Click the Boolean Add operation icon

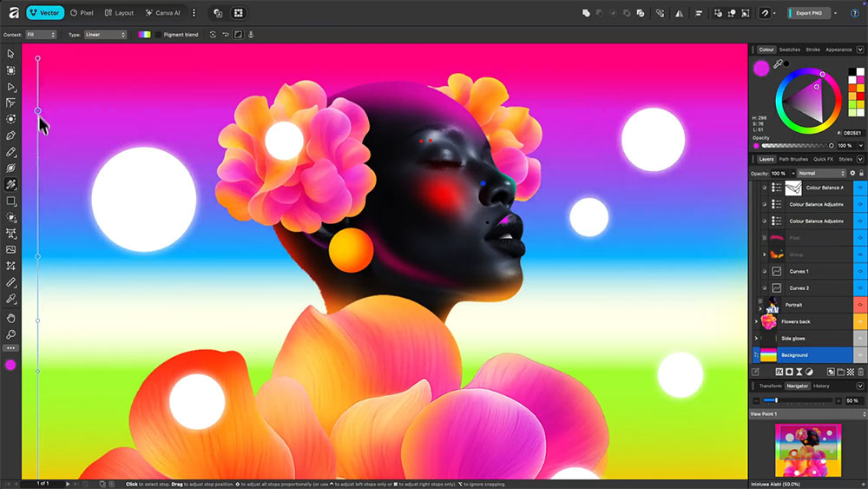[586, 13]
